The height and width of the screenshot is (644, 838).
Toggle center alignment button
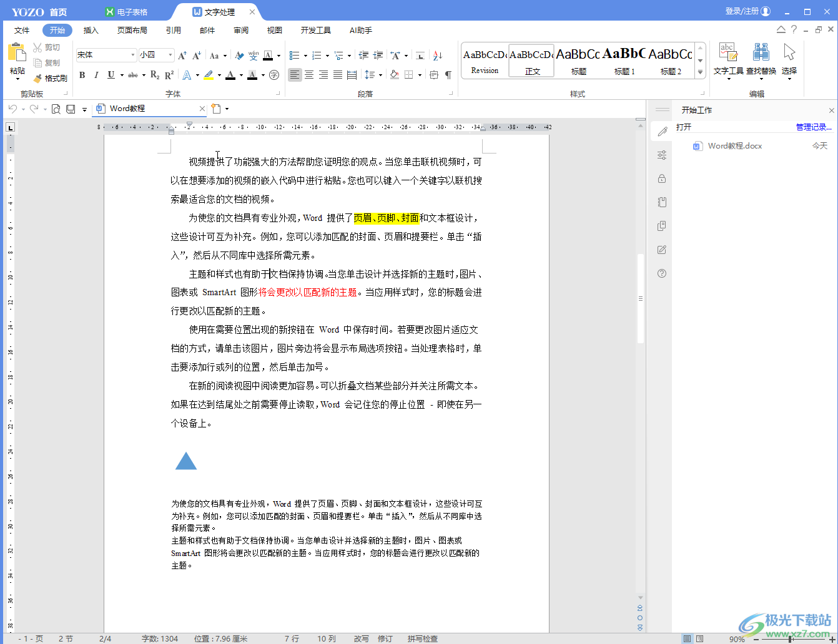tap(309, 75)
